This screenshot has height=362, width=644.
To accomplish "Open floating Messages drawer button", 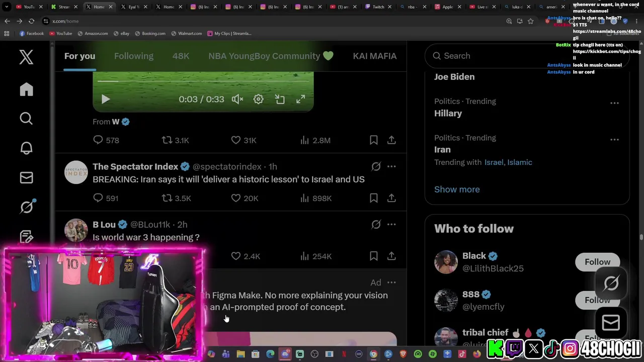I will tap(611, 323).
